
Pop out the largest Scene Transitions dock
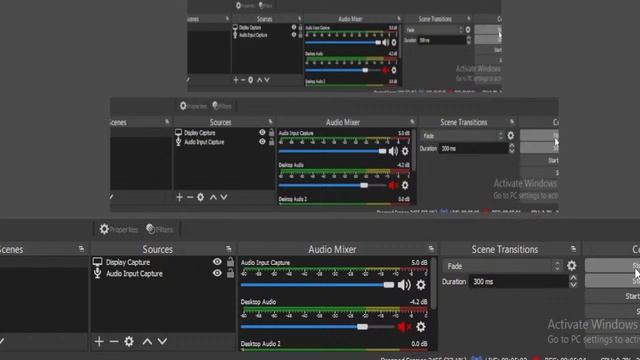[573, 249]
